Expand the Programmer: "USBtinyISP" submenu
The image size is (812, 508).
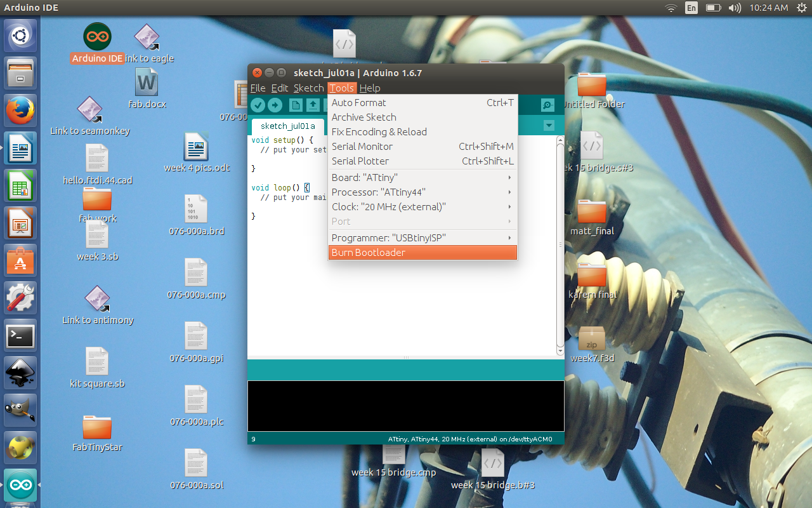coord(422,237)
